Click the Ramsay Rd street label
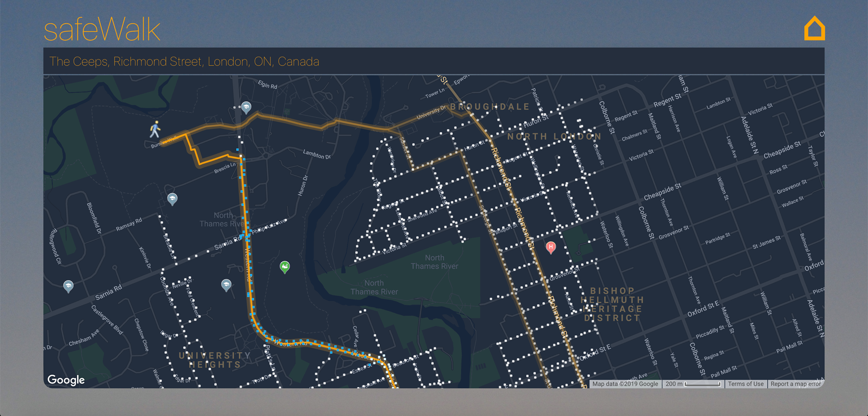The image size is (868, 416). coord(129,225)
